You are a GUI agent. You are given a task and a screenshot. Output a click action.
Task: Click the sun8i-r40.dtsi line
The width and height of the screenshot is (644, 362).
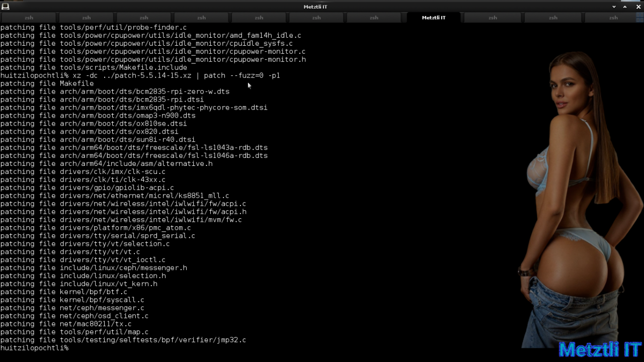pyautogui.click(x=98, y=140)
